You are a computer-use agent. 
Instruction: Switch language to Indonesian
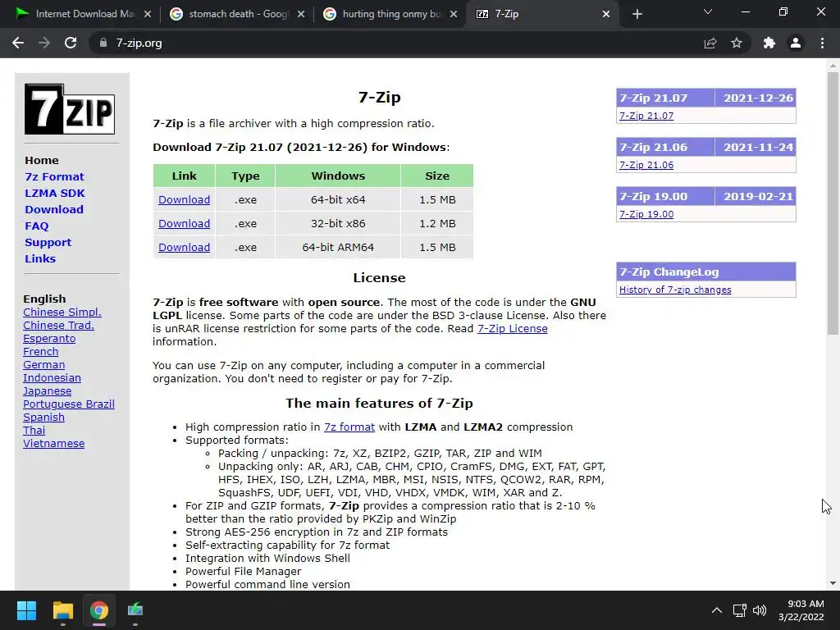52,377
